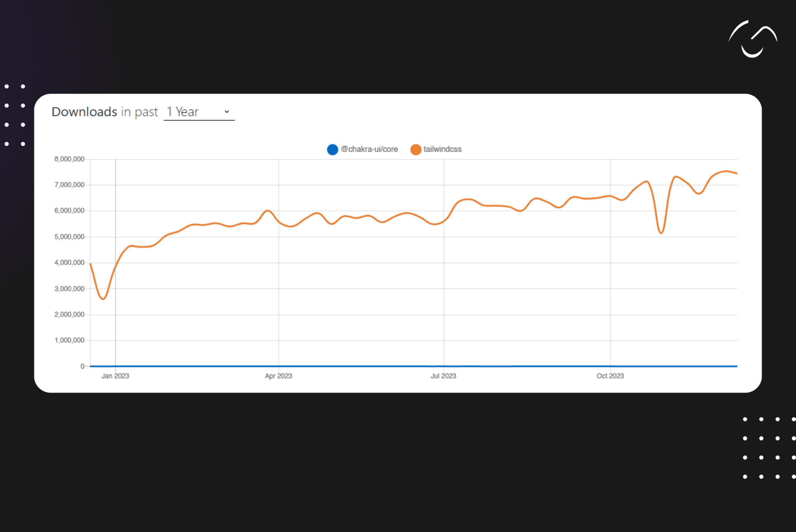Click tailwindcss line's lowest dip before Jan 2023

[x=103, y=299]
